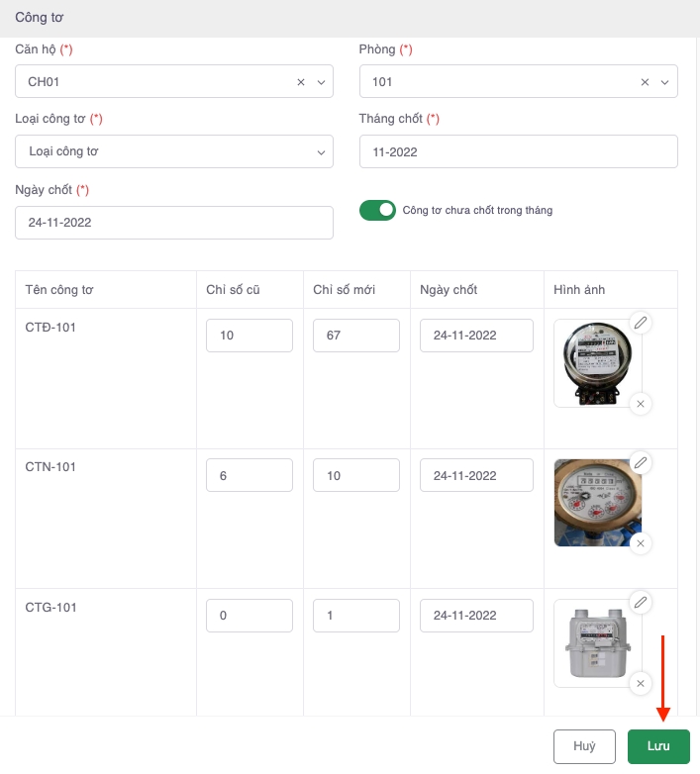Edit the CTN-101 water meter image
The width and height of the screenshot is (700, 774).
pos(641,462)
